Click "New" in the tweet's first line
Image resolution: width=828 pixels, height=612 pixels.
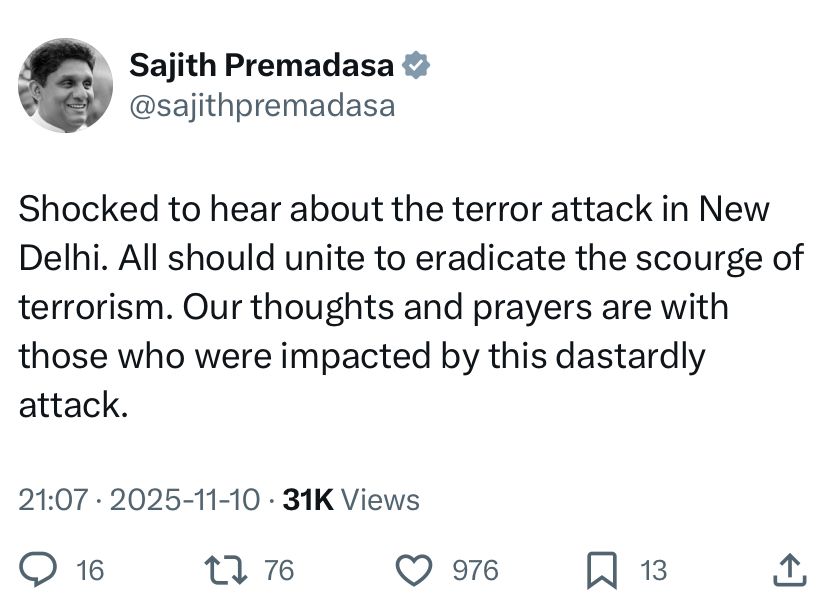point(734,209)
